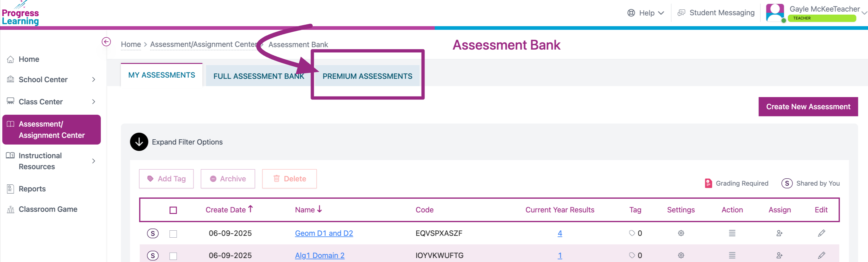
Task: Click assign icon for Geom D1 and D2
Action: pos(779,233)
